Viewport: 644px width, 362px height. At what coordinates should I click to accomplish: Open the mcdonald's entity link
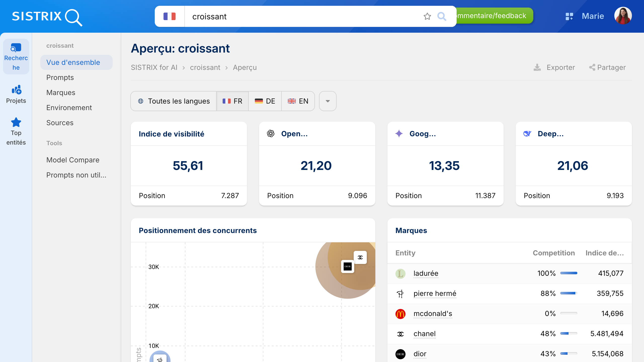click(x=433, y=314)
